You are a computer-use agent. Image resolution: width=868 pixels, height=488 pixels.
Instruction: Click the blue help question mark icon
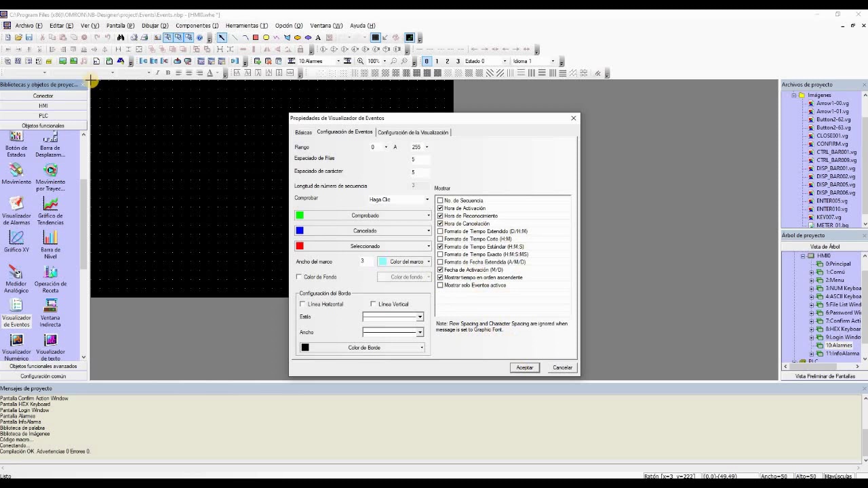pos(199,38)
